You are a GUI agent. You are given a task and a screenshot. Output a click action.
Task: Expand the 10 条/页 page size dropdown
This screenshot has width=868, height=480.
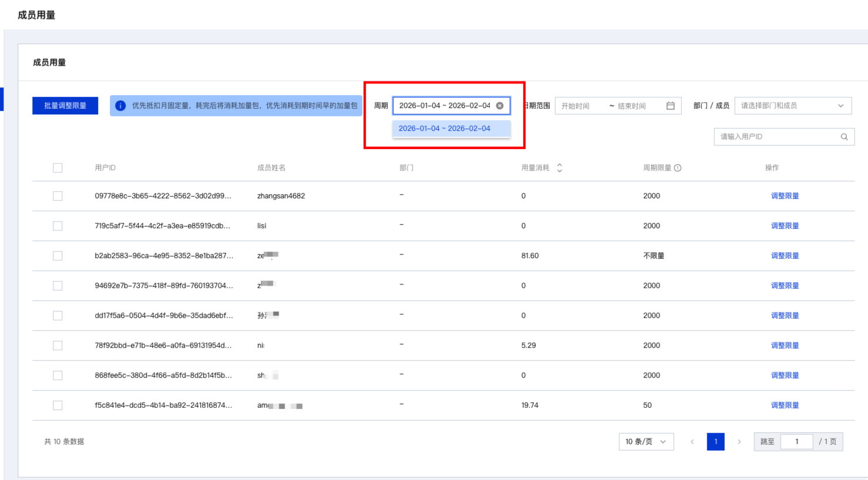[x=645, y=442]
